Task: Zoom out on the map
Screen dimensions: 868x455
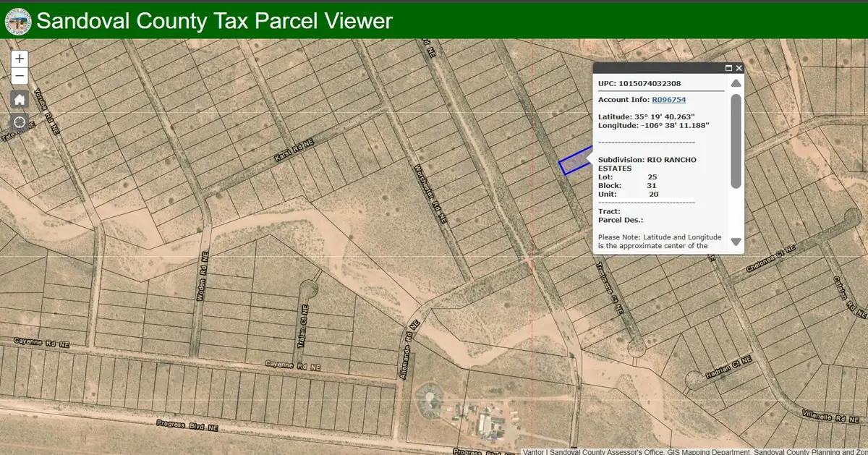Action: [20, 76]
